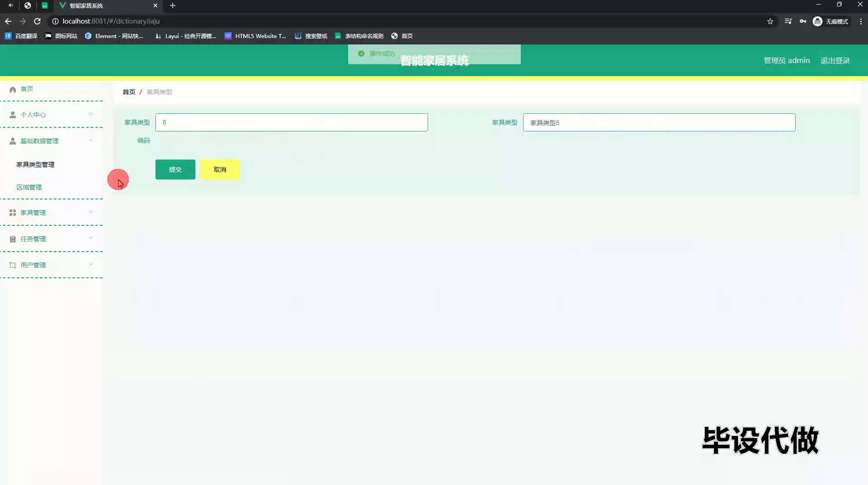Screen dimensions: 868x485
Task: Focus the 家具类型 name input field
Action: [659, 123]
